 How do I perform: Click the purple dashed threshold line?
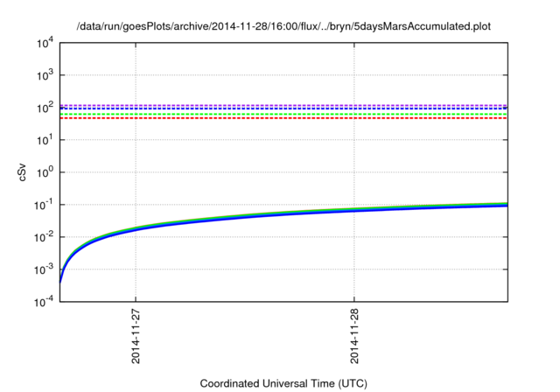pyautogui.click(x=283, y=105)
